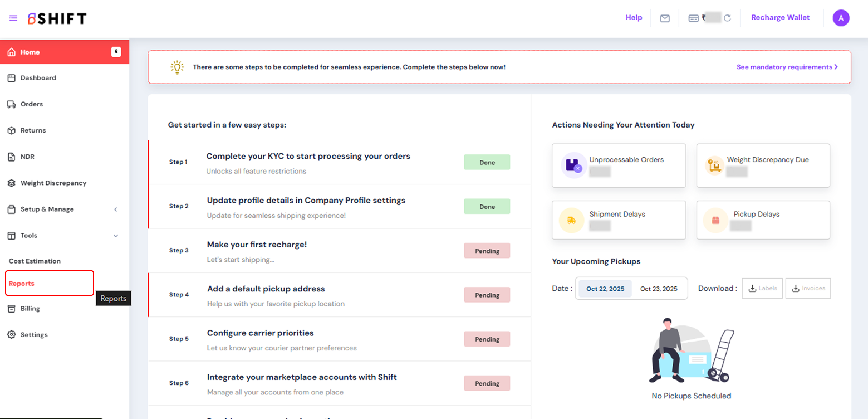
Task: Download Labels for upcoming pickups
Action: pos(762,289)
